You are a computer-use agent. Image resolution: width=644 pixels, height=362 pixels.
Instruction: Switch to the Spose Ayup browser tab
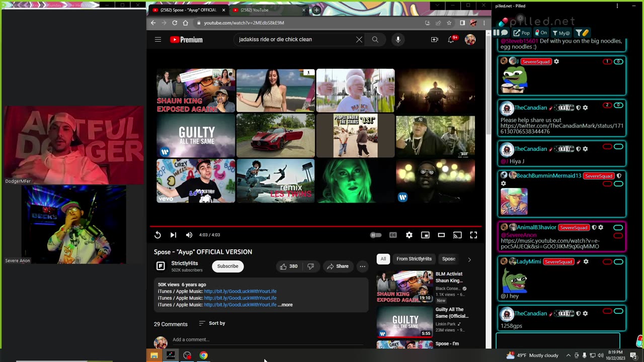pyautogui.click(x=189, y=10)
